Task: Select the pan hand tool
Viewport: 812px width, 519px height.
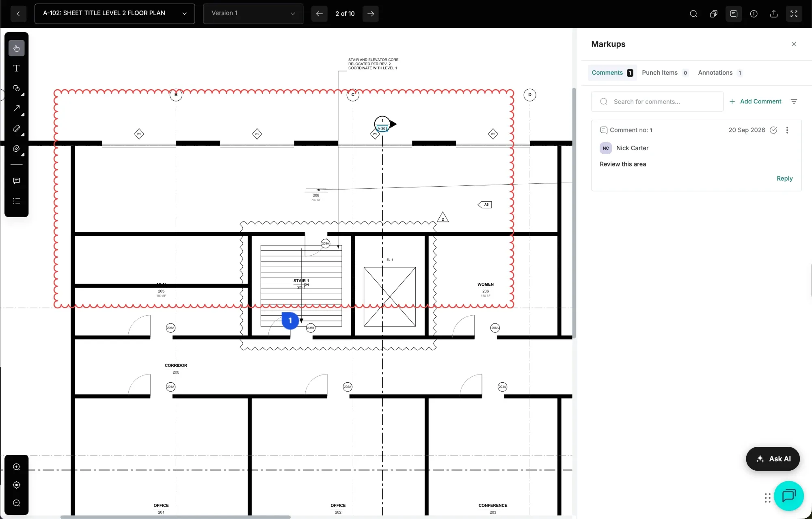Action: 16,48
